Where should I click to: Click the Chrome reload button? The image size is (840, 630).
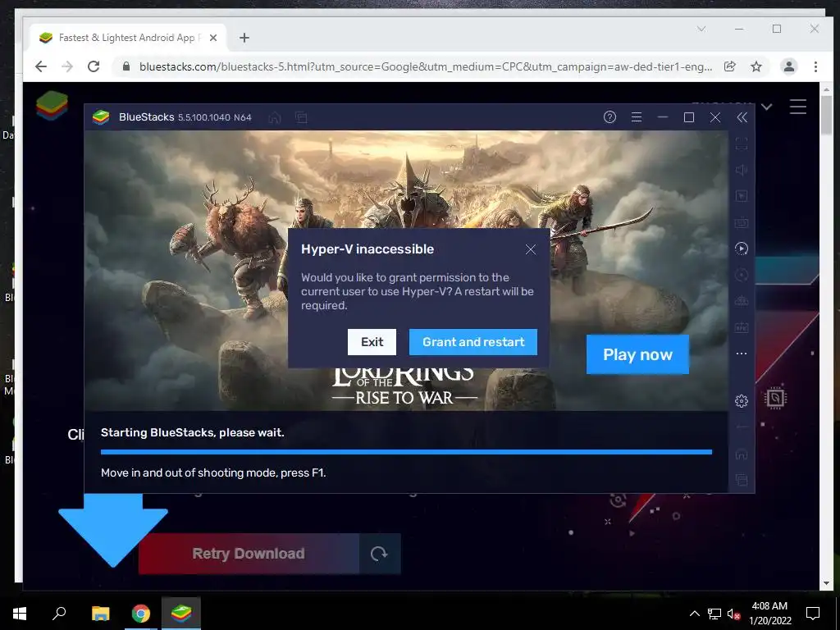click(x=94, y=66)
